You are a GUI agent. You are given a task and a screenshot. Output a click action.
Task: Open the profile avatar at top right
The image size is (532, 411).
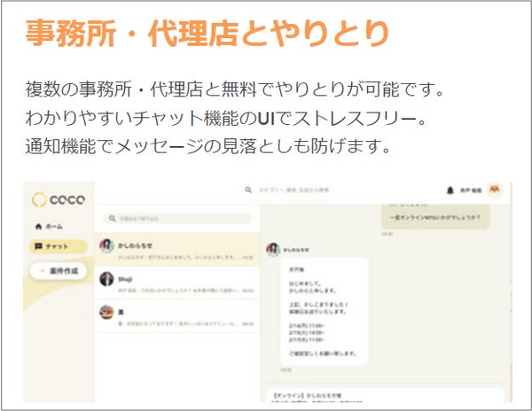pyautogui.click(x=494, y=189)
